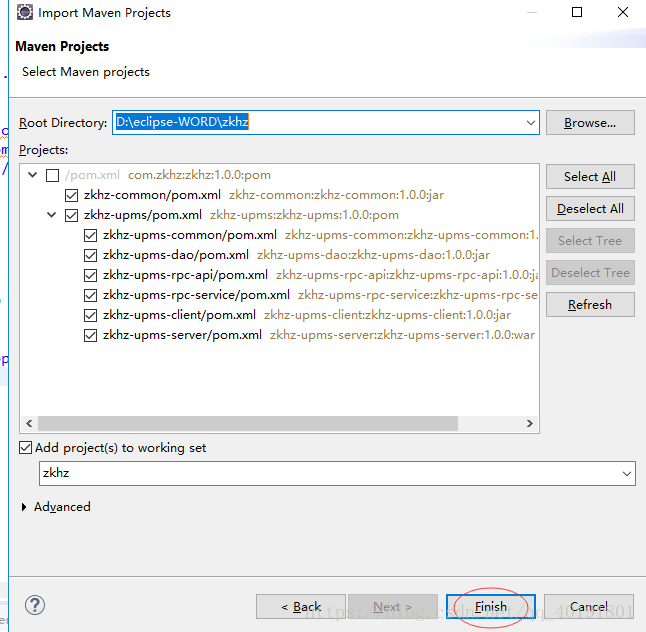
Task: Uncheck the zkhz-upms-dao/pom.xml checkbox
Action: click(90, 255)
